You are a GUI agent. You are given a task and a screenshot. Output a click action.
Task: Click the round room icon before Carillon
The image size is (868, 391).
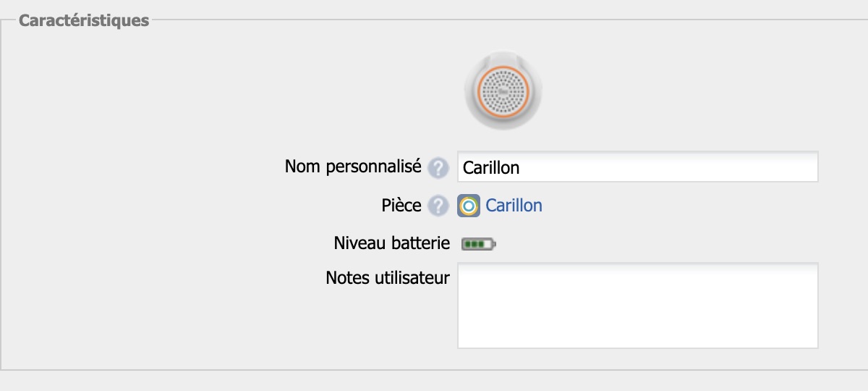pyautogui.click(x=469, y=206)
